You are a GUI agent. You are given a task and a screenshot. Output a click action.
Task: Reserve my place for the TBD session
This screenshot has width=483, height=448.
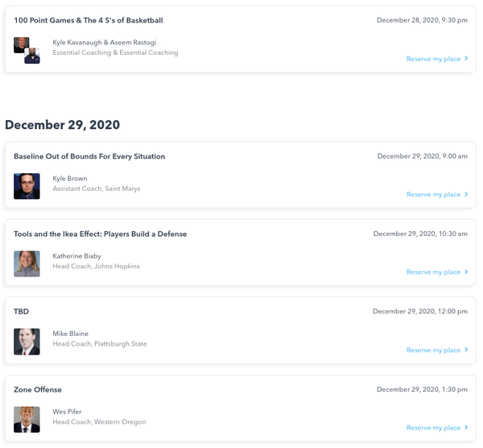[433, 351]
